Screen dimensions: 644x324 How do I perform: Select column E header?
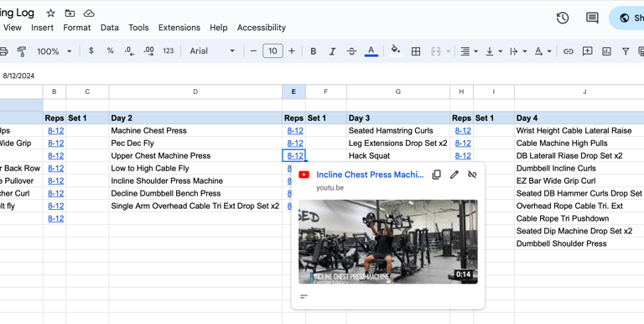pos(293,91)
